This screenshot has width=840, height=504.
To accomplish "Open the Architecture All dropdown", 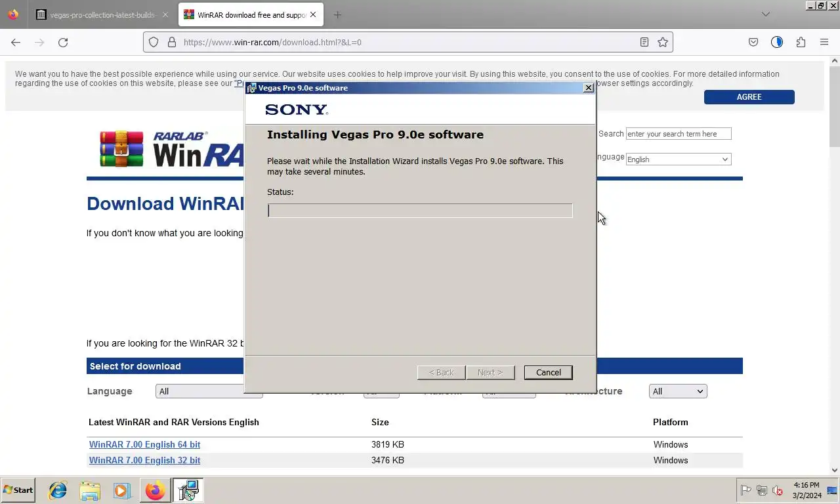I will [678, 391].
